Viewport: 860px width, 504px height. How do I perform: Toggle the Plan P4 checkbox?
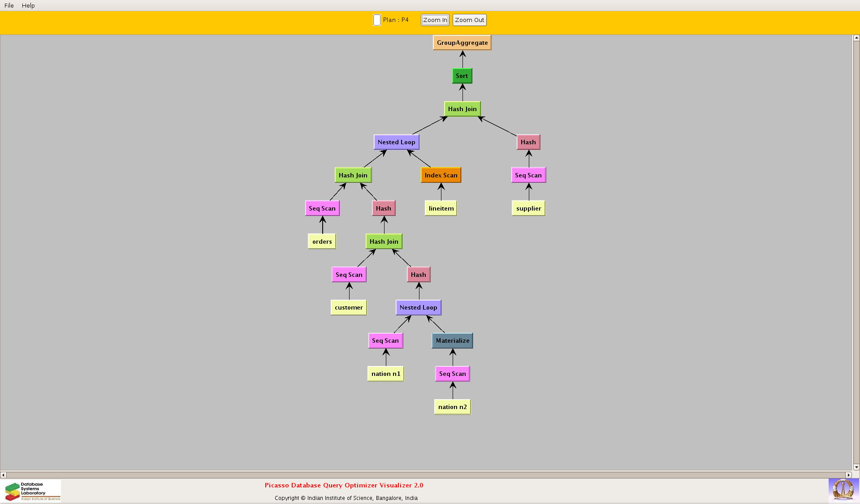[x=377, y=20]
